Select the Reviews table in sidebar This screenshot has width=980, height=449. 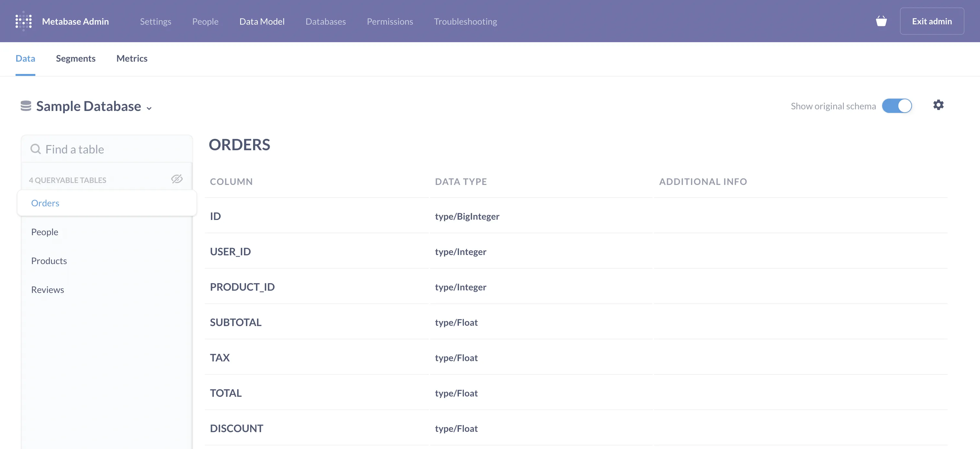tap(107, 290)
